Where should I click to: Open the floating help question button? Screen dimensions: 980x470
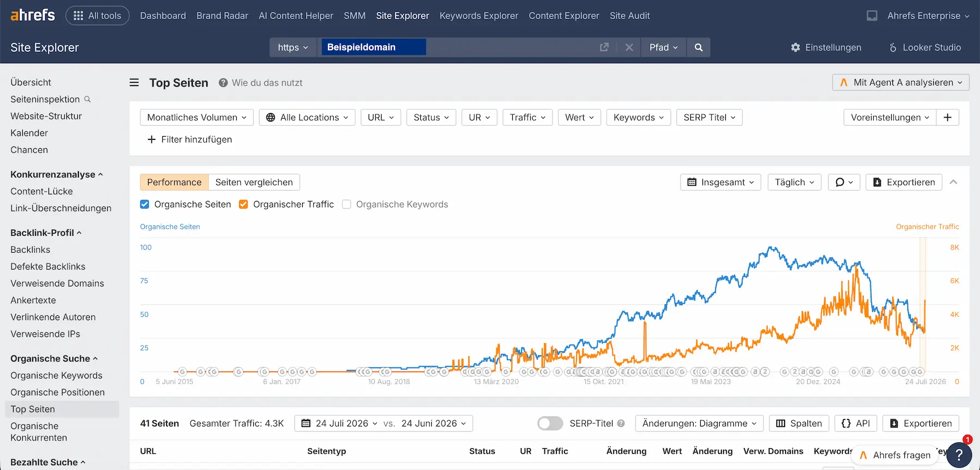(959, 455)
